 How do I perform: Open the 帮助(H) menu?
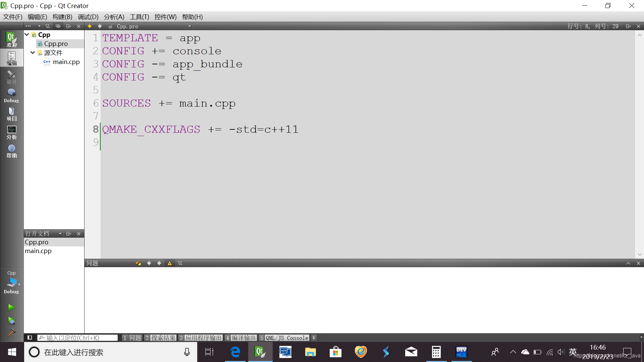tap(193, 17)
